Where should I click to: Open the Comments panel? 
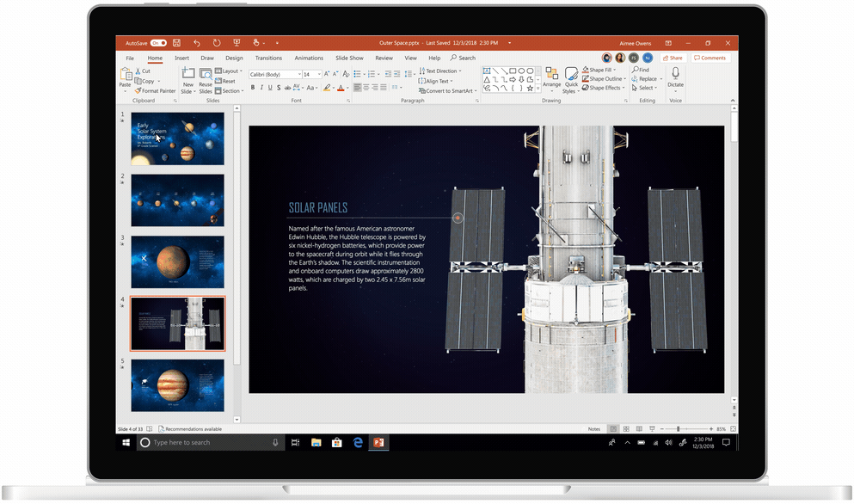[710, 58]
